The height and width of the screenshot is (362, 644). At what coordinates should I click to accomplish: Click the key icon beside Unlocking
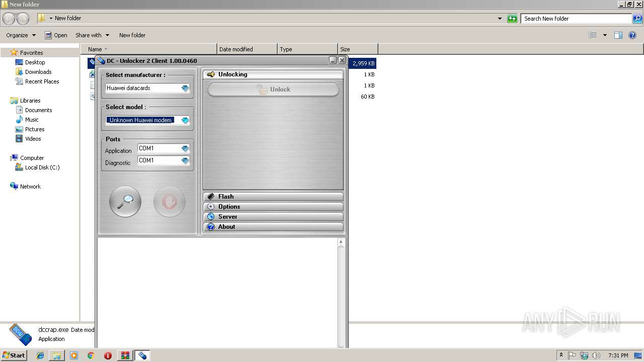[x=211, y=74]
